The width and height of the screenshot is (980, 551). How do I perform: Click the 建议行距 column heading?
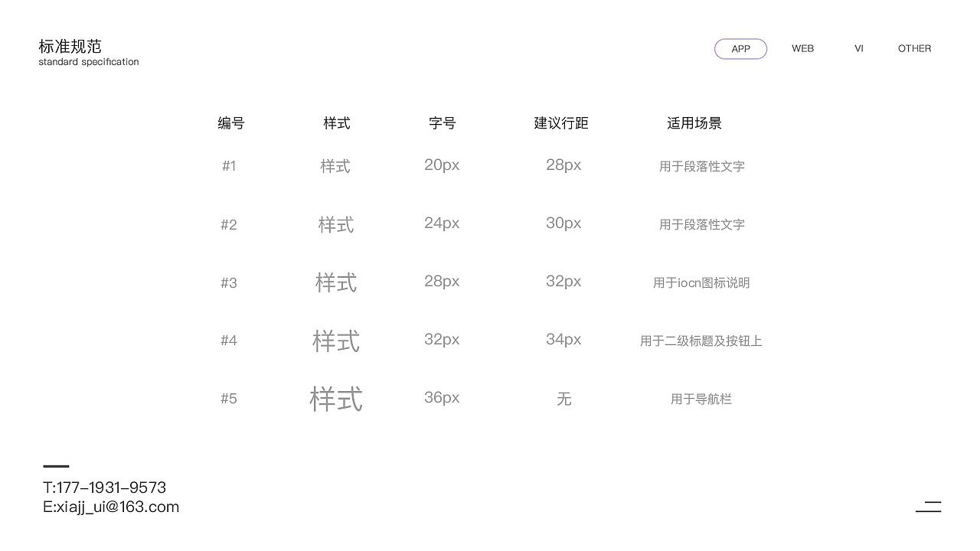[x=560, y=123]
